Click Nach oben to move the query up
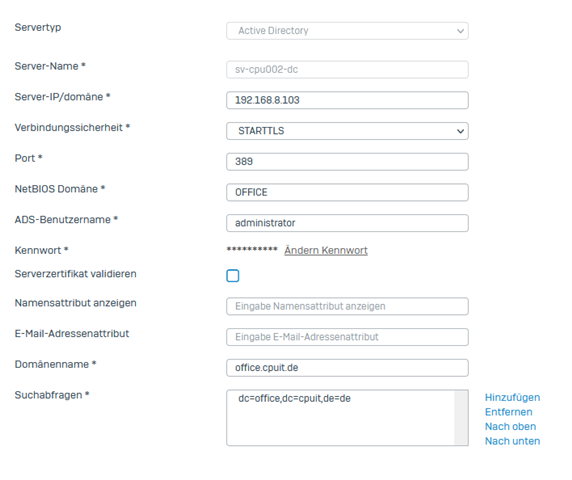Screen dimensions: 572x480 [x=510, y=427]
